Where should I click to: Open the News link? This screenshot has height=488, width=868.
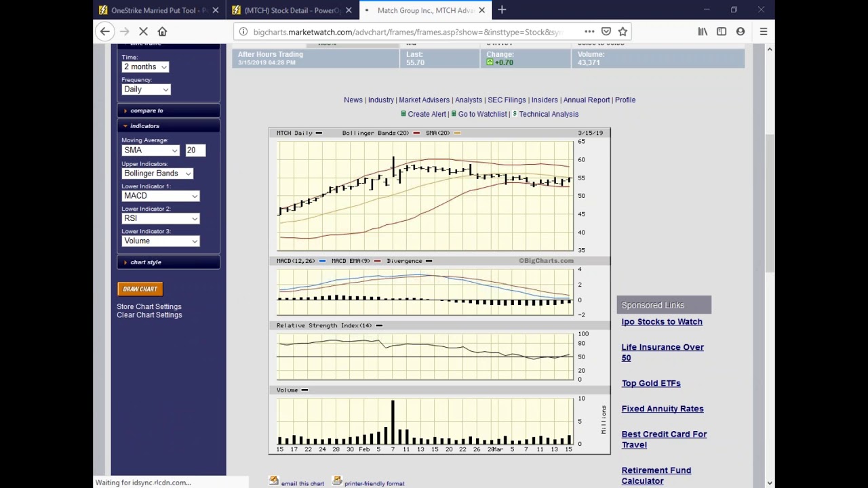pyautogui.click(x=353, y=100)
